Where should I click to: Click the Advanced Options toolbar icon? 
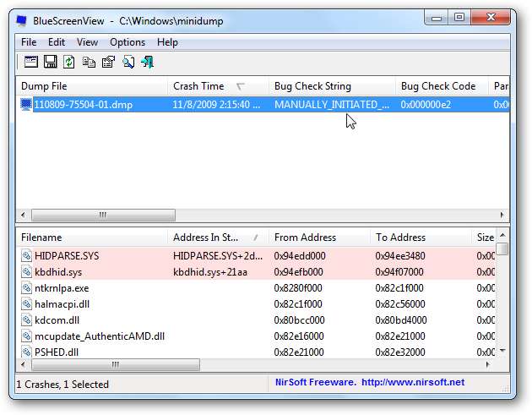pyautogui.click(x=31, y=62)
